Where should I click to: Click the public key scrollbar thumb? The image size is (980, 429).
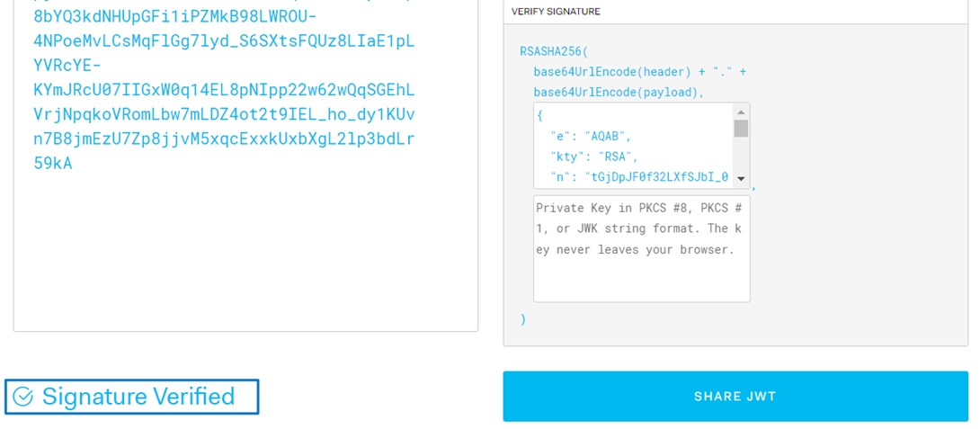741,129
